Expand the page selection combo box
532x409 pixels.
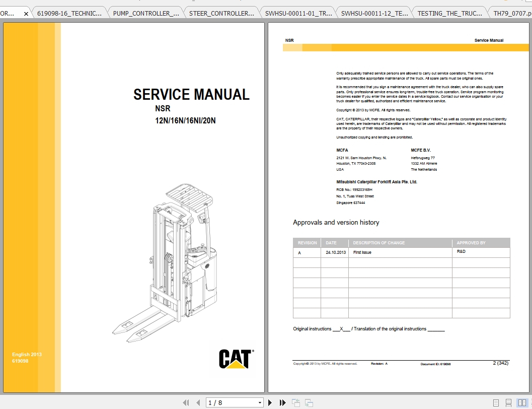pyautogui.click(x=259, y=402)
